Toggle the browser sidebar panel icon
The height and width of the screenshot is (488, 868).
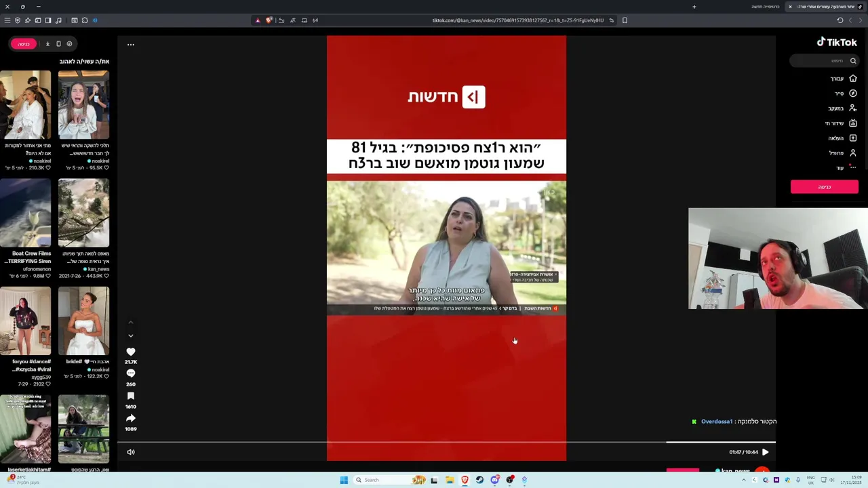tap(48, 20)
